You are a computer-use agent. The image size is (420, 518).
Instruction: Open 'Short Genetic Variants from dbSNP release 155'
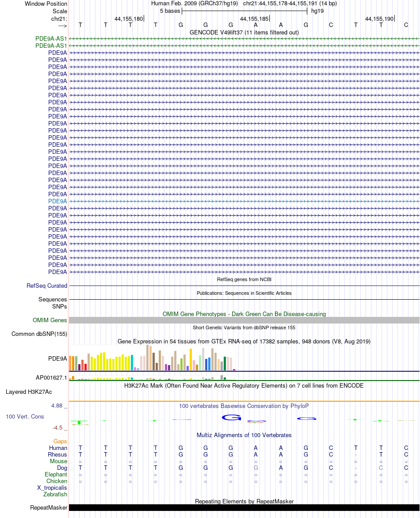[244, 328]
